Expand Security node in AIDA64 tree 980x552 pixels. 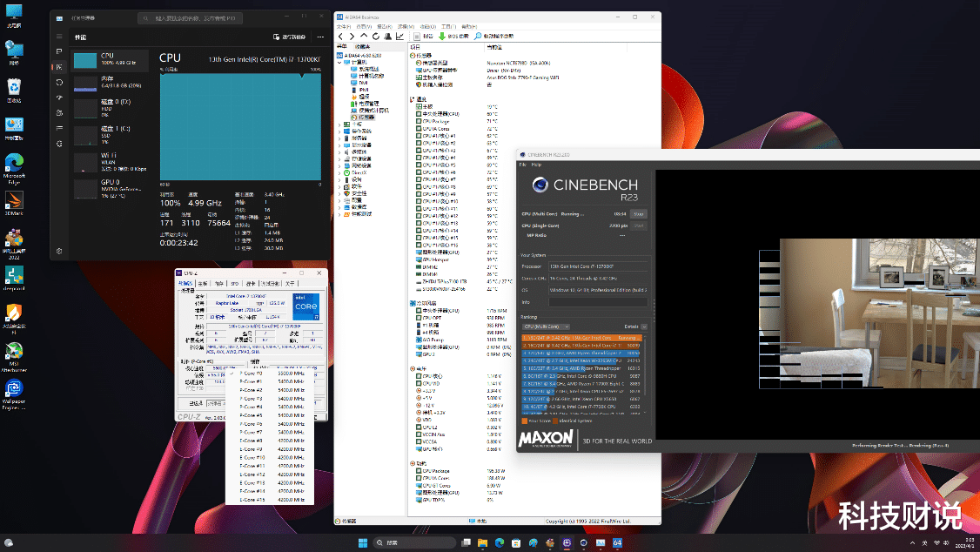[x=340, y=193]
